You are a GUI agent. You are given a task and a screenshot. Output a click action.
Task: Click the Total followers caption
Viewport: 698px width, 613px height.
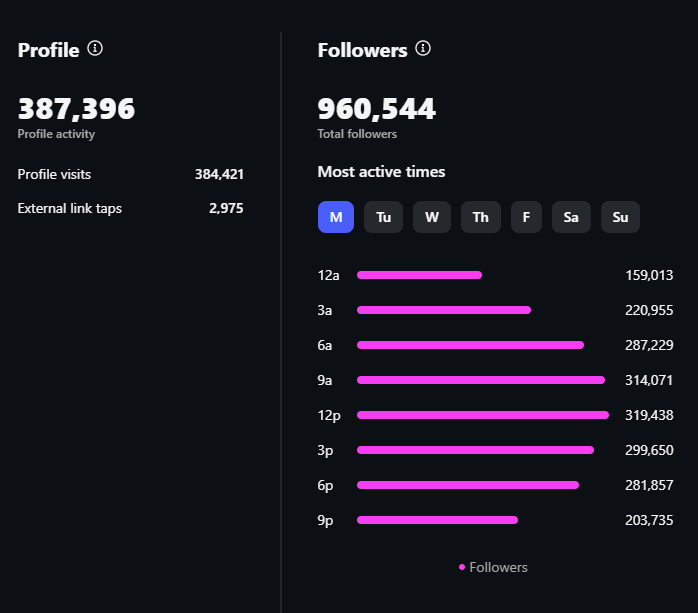357,134
